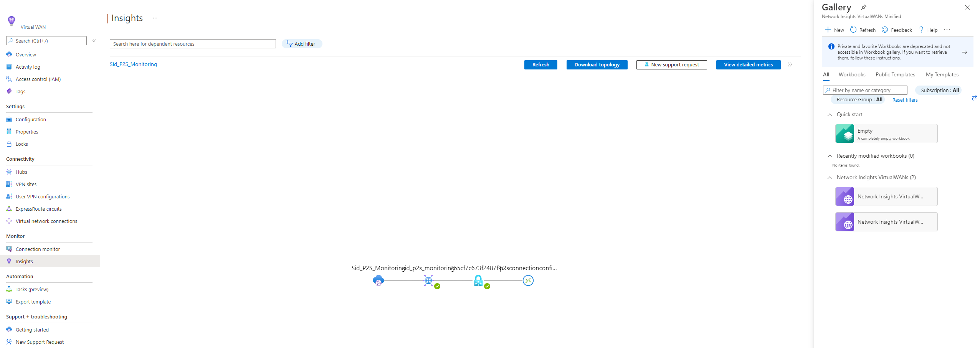
Task: Click New support request button
Action: point(671,65)
